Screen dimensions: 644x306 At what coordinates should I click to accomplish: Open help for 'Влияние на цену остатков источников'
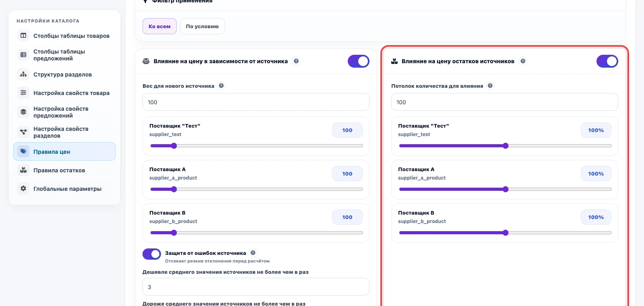(x=523, y=61)
